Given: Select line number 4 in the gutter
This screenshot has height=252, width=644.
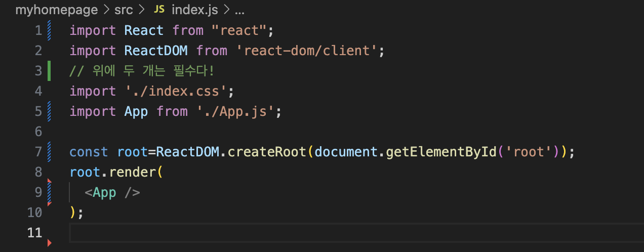Looking at the screenshot, I should click(x=38, y=91).
